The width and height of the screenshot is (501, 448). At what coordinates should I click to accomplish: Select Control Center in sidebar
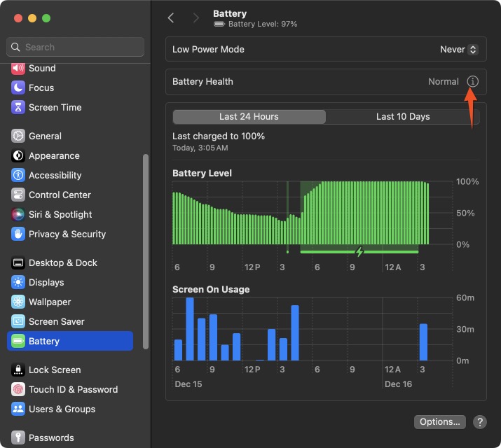60,195
